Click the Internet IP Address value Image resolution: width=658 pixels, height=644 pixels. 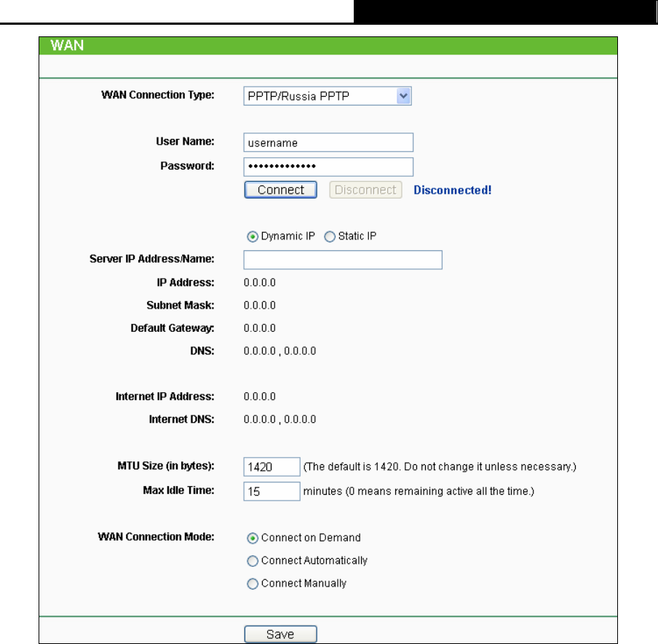click(259, 397)
